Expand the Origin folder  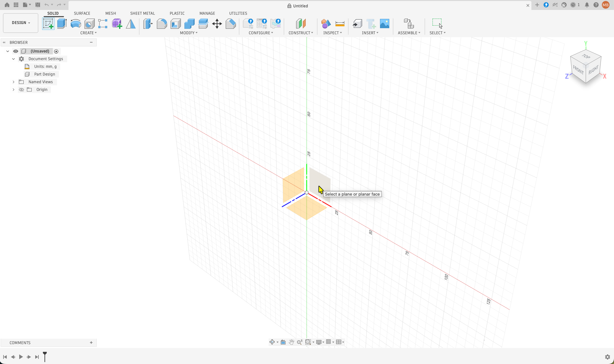coord(13,90)
